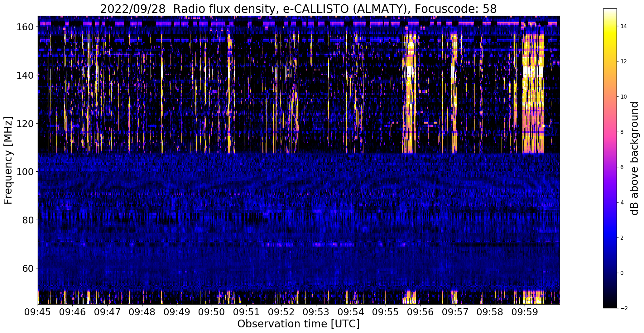The width and height of the screenshot is (644, 333).
Task: Click the 09:57 time tick label
Action: [455, 312]
